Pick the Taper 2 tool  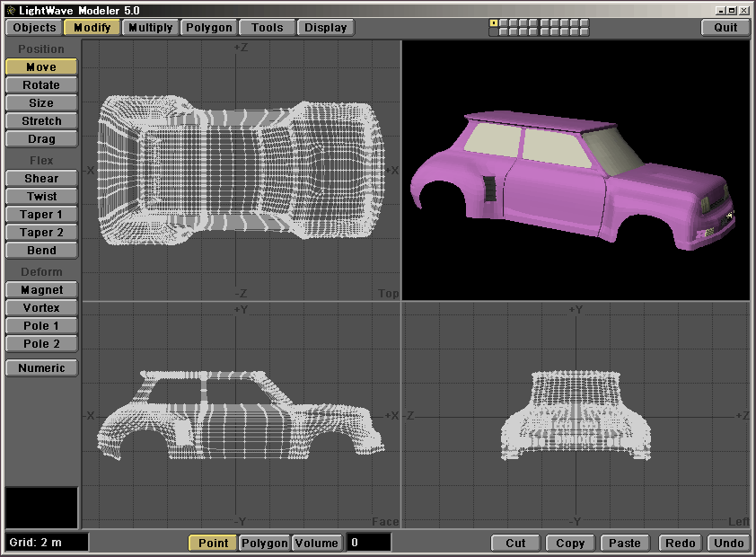[41, 233]
